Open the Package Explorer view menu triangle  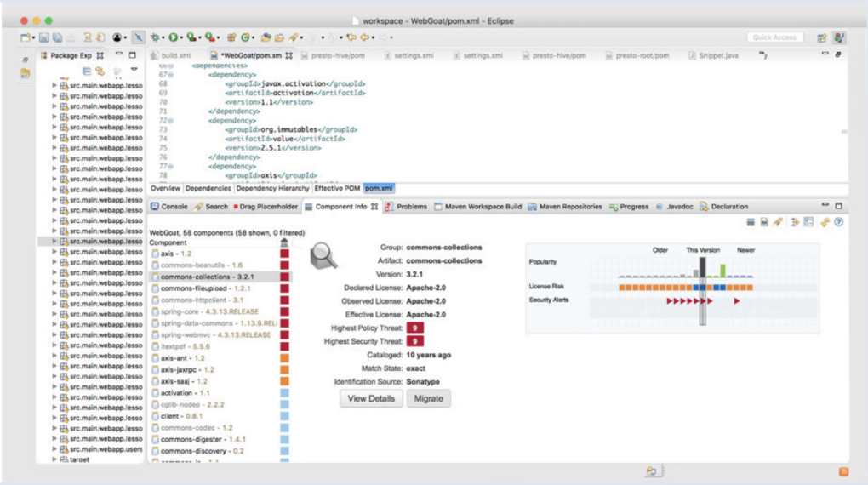coord(134,71)
